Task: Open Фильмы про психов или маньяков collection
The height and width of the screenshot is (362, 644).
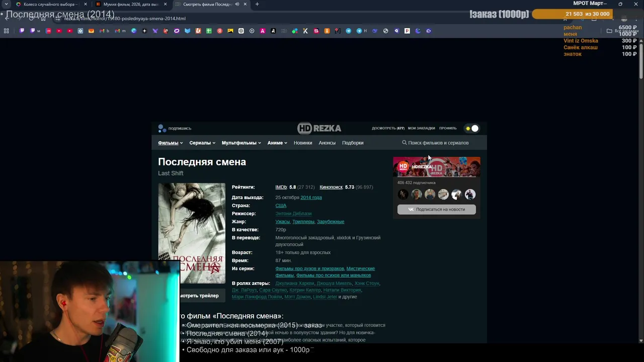Action: 334,276
